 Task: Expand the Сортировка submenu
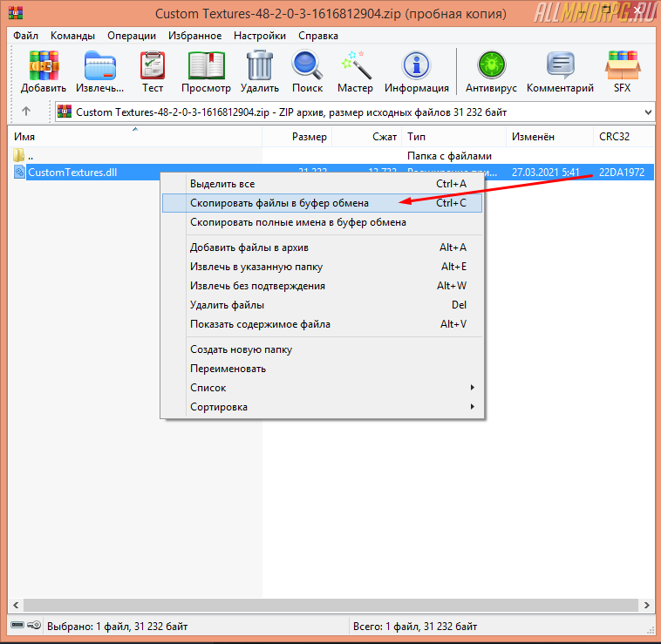coord(322,407)
